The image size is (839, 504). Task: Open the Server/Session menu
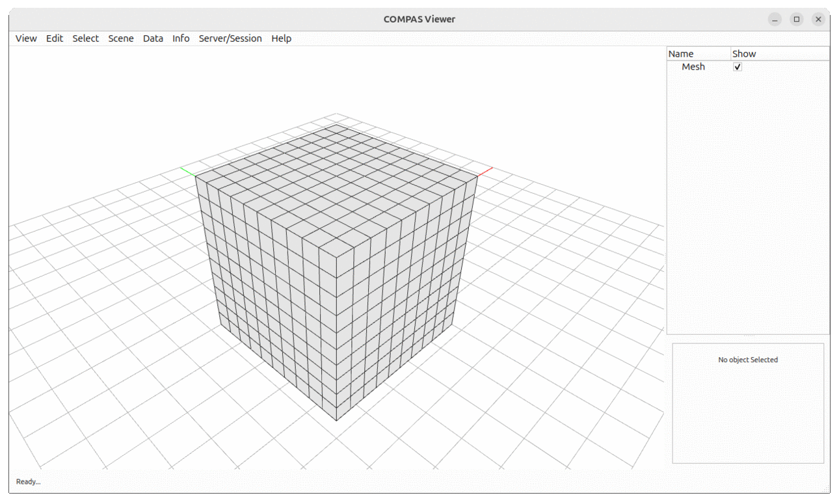[230, 38]
